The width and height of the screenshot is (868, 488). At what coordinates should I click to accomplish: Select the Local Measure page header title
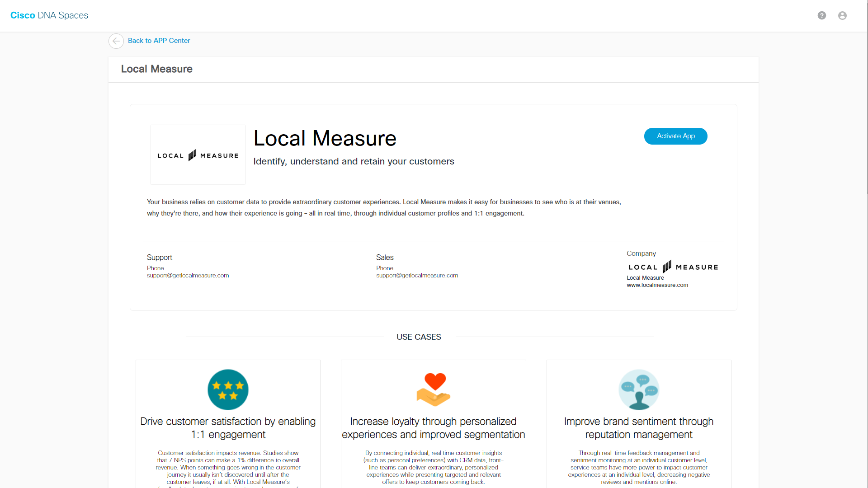click(157, 69)
